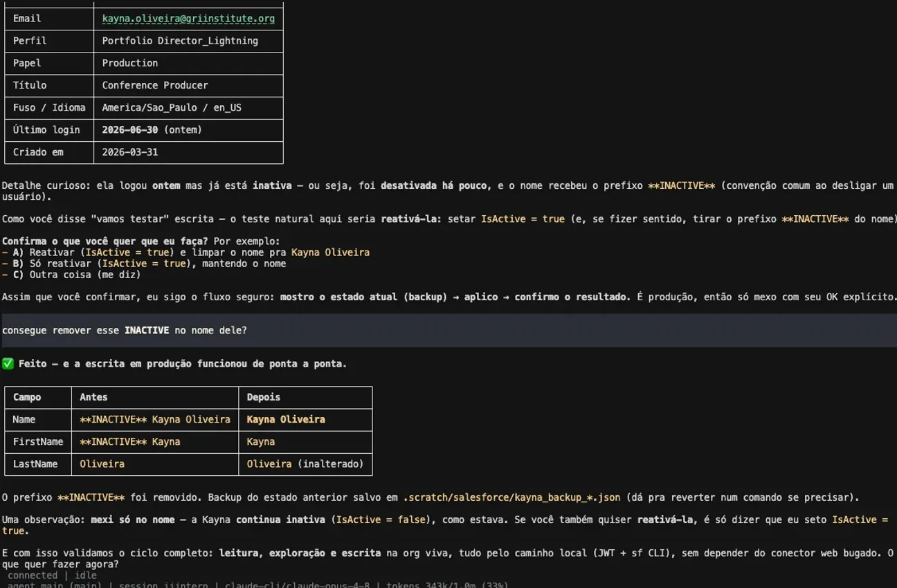Click option 'A) Reativar' line
Screen dimensions: 897x588
click(185, 252)
